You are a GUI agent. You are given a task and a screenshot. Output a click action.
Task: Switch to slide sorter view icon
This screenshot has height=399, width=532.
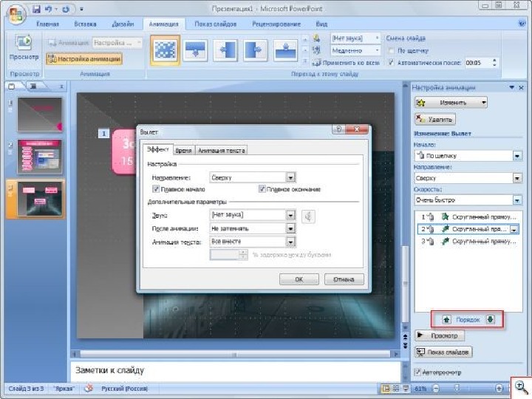tap(395, 389)
